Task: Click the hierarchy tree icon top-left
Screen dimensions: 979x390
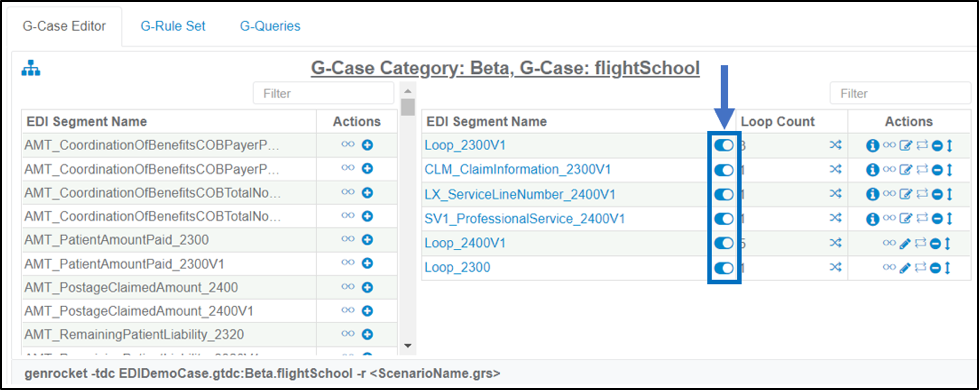Action: [31, 69]
